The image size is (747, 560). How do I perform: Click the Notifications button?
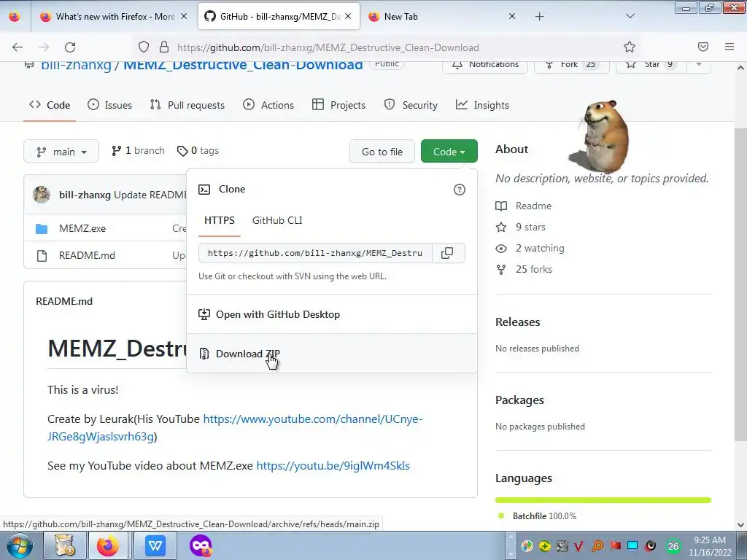485,64
